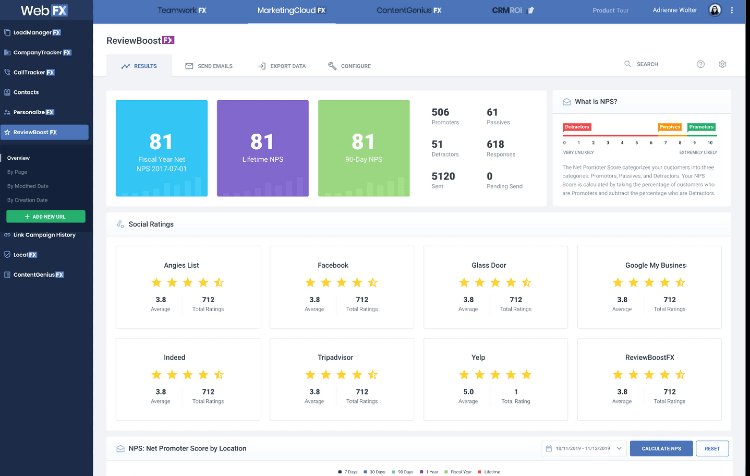Click the Calculate NPS button
This screenshot has height=476, width=750.
[x=660, y=448]
